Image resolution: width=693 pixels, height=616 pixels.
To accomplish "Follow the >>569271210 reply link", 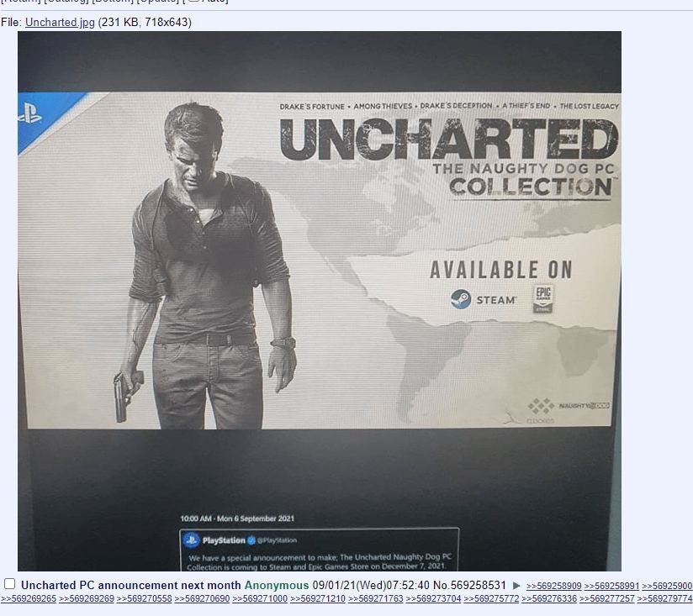I will 317,599.
